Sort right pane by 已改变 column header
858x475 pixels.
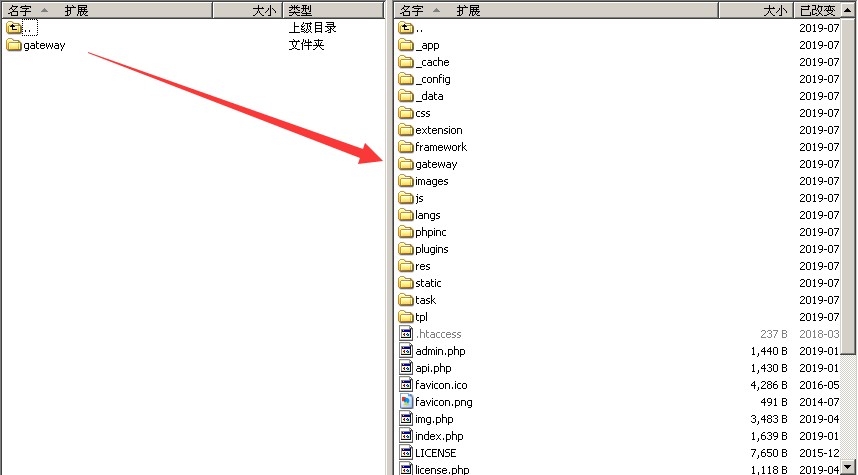[816, 10]
